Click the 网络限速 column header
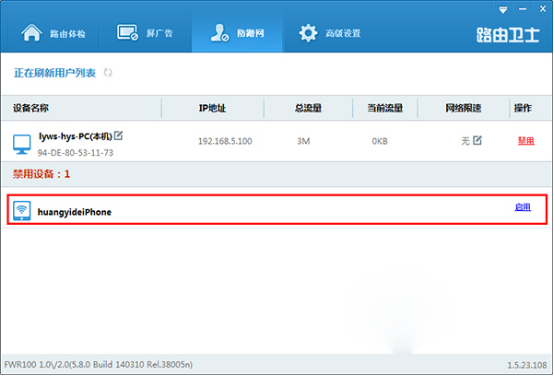Screen dimensions: 554x376 [x=463, y=108]
